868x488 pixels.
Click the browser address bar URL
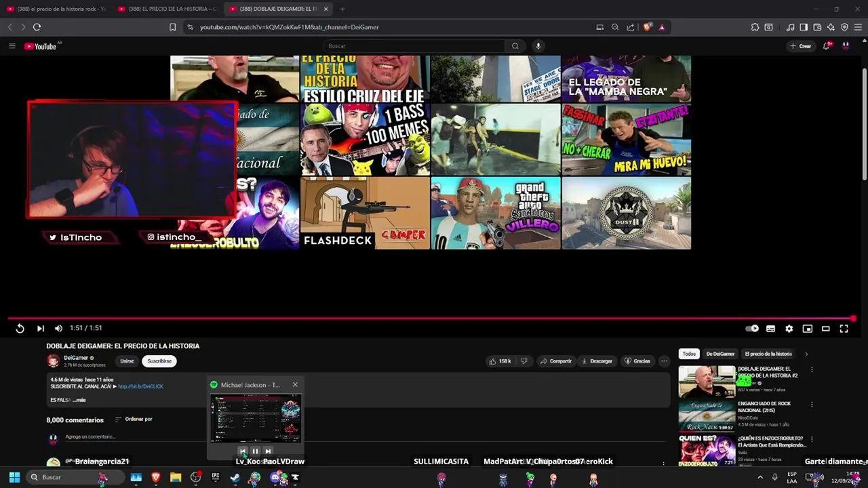coord(289,27)
